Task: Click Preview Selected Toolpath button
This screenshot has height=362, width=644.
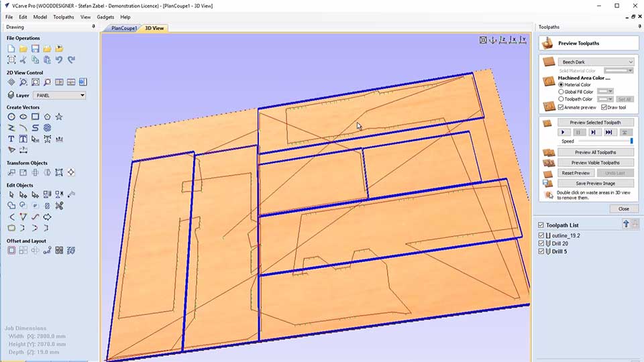Action: [595, 122]
